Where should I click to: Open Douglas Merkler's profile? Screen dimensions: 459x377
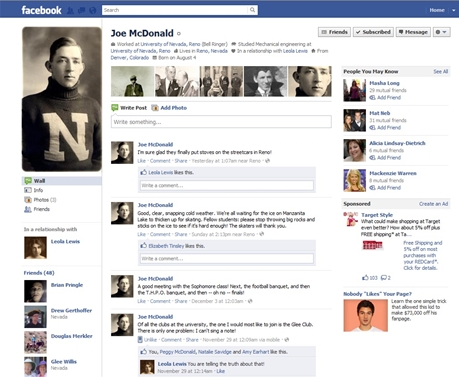click(x=71, y=336)
